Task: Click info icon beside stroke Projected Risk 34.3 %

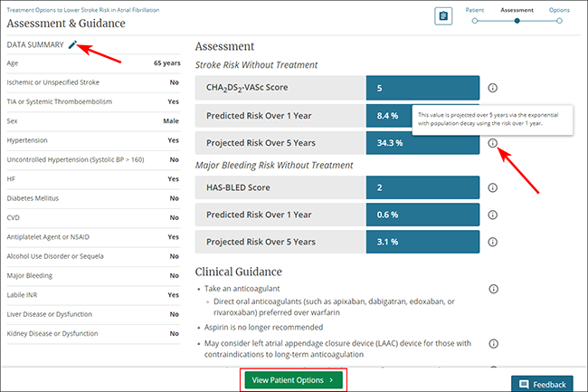Action: [x=492, y=143]
